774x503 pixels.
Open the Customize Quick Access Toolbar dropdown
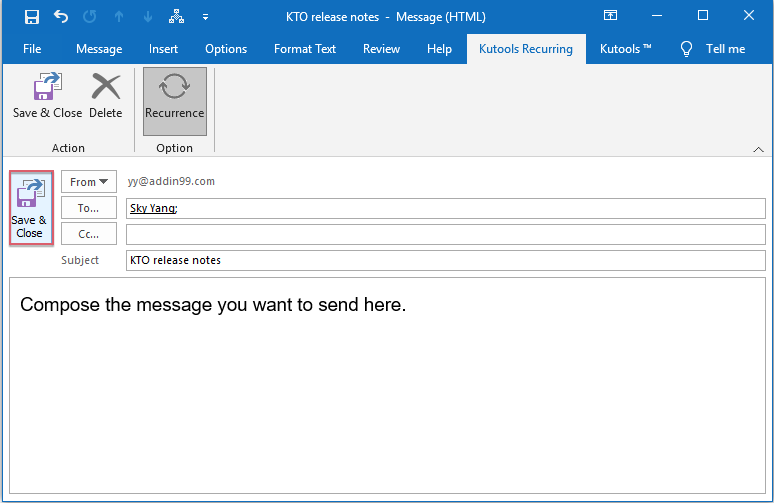tap(205, 17)
